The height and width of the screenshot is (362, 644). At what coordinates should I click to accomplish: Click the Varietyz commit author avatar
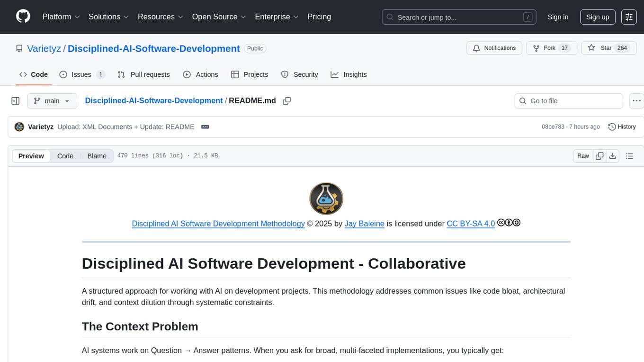(19, 127)
